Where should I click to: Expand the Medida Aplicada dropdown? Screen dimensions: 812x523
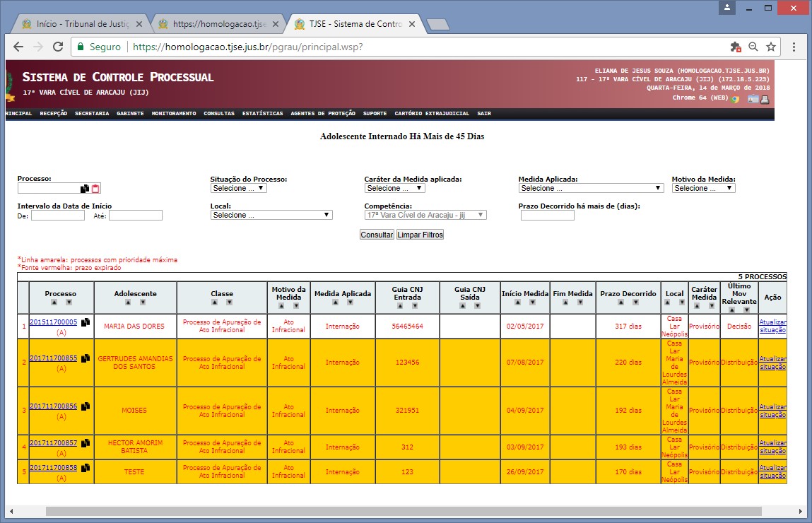pyautogui.click(x=591, y=189)
